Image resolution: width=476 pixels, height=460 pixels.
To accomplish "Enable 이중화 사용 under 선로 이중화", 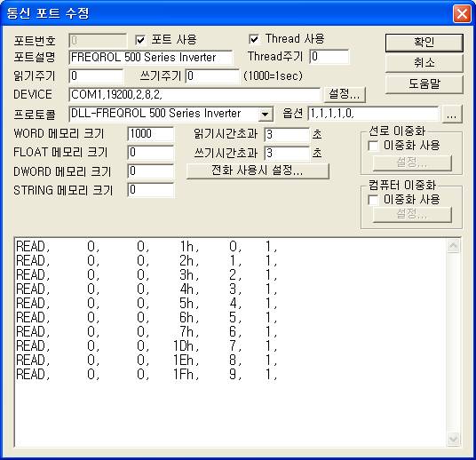I will point(373,146).
